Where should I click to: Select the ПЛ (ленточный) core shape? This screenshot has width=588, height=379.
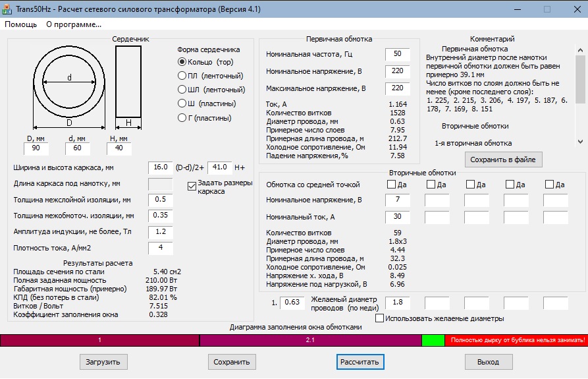182,76
